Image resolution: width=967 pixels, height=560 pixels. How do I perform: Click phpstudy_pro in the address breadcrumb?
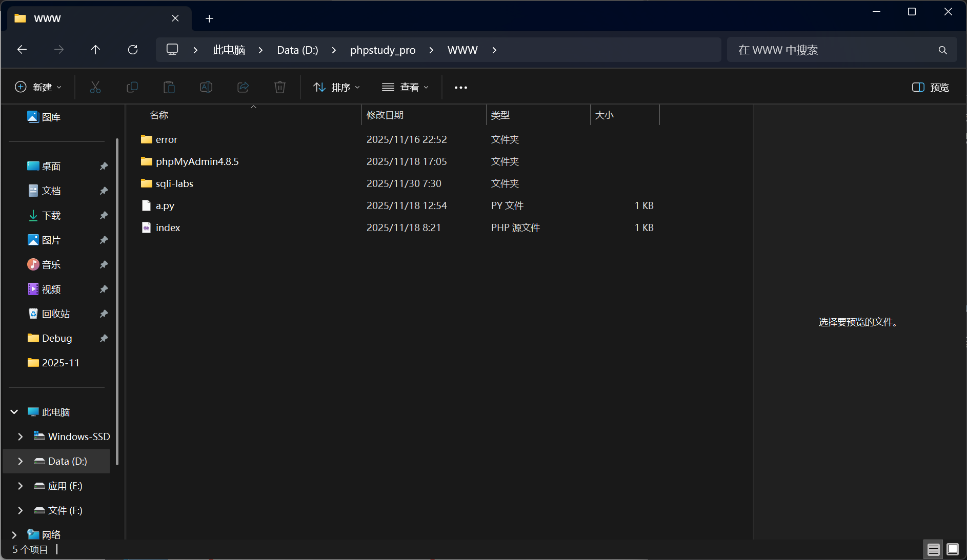coord(382,50)
